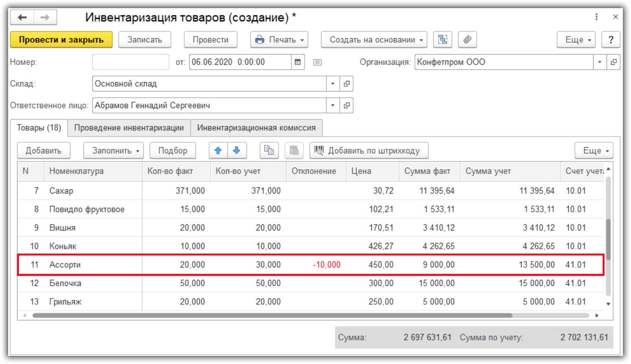Open the Основной склад record icon

coord(347,84)
